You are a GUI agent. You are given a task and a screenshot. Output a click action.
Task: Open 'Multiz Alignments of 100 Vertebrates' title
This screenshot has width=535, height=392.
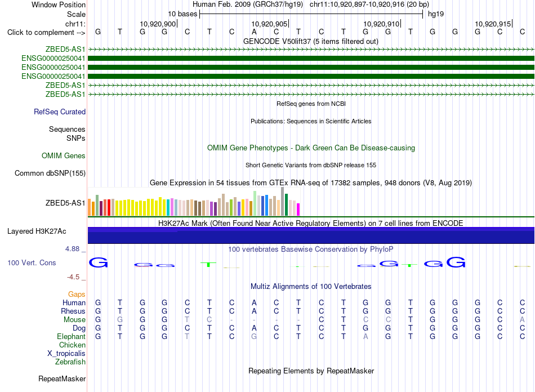pos(311,287)
